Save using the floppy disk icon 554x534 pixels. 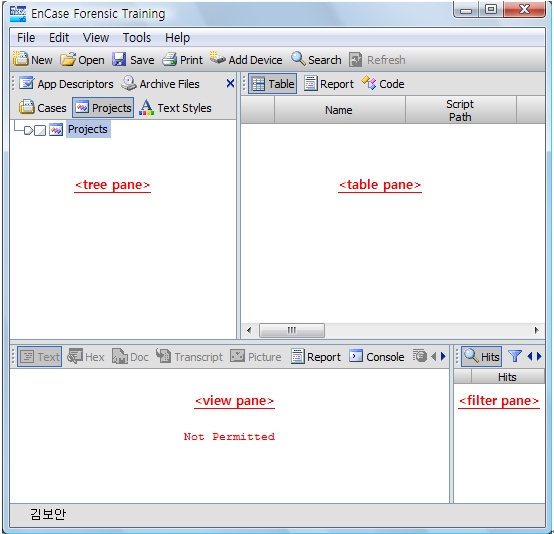pyautogui.click(x=119, y=59)
